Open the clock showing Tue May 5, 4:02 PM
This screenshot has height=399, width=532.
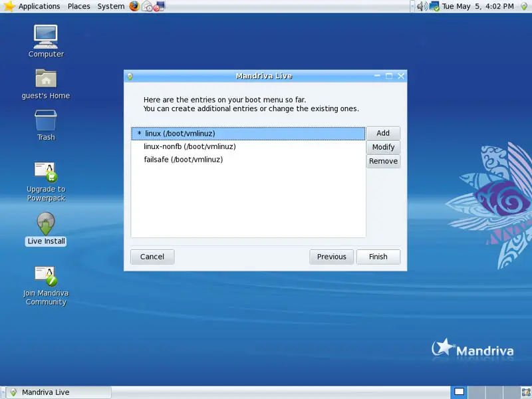tap(477, 6)
